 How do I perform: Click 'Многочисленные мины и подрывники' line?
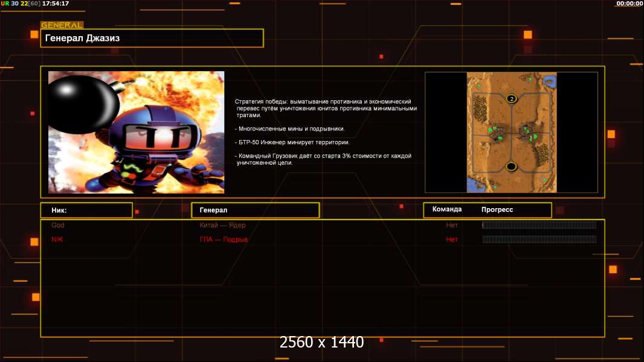(289, 129)
